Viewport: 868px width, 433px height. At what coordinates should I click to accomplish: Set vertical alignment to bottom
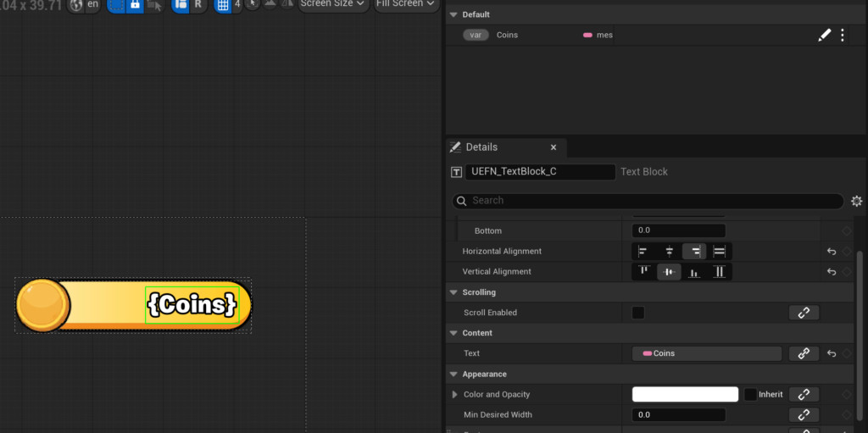694,272
